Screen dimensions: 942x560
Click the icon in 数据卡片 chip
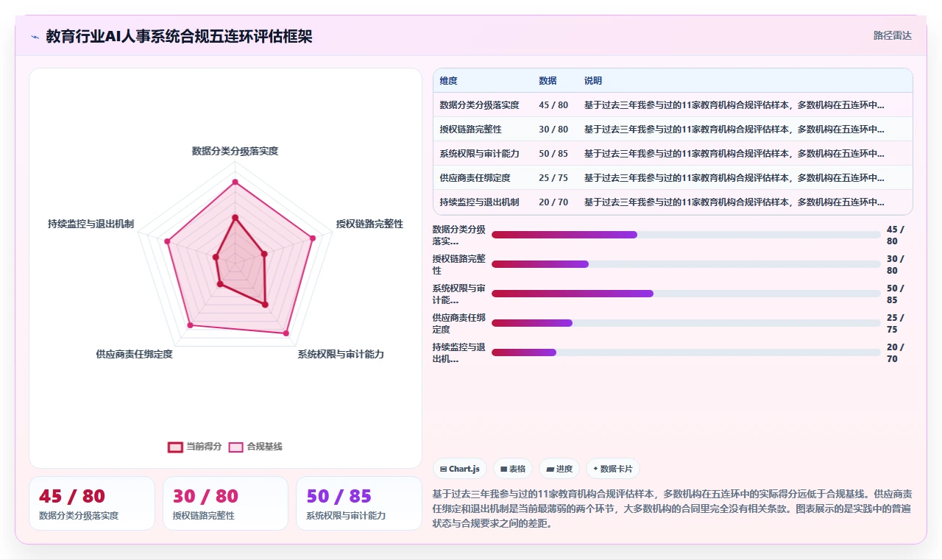pyautogui.click(x=595, y=469)
